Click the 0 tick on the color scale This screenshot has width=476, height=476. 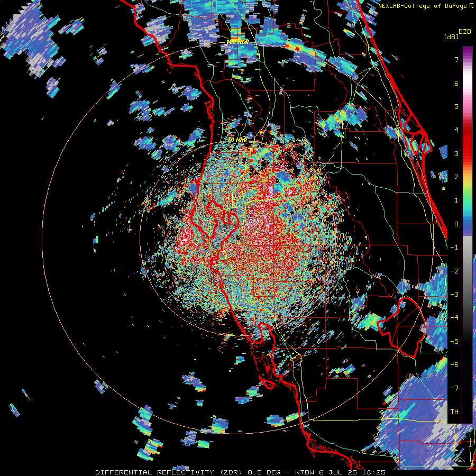(456, 224)
